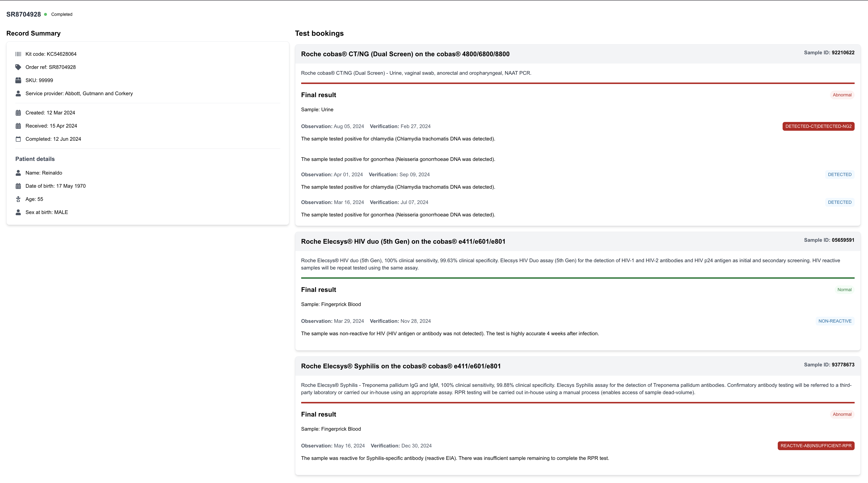Click the calendar icon beside Created date
868x483 pixels.
pyautogui.click(x=18, y=113)
